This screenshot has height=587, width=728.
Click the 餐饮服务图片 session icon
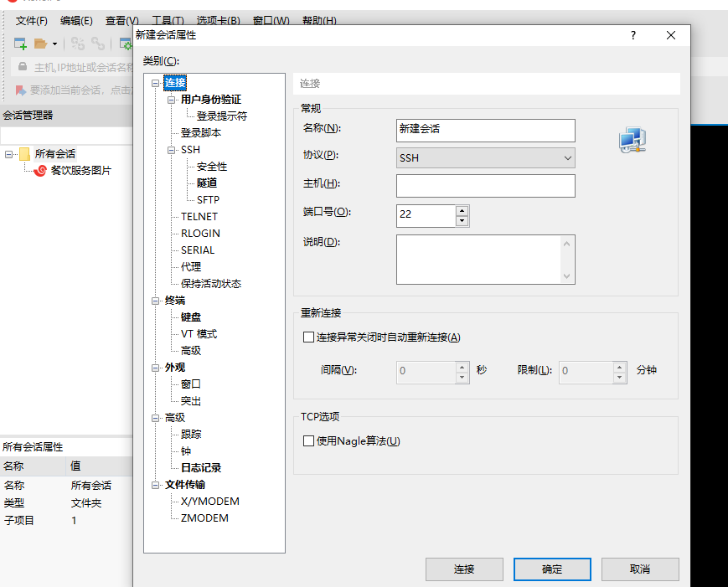[x=40, y=171]
